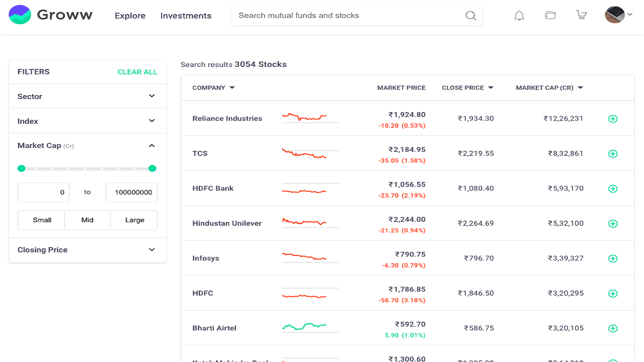Open the shopping cart icon
644x362 pixels.
click(x=582, y=15)
